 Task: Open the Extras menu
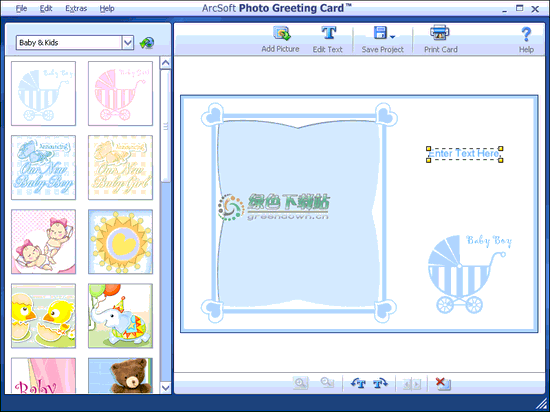click(x=76, y=8)
